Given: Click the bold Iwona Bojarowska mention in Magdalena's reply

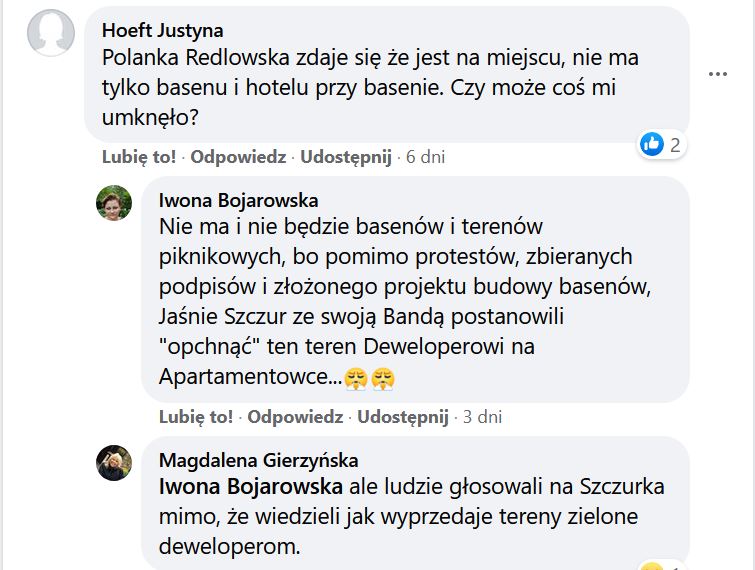Looking at the screenshot, I should pos(252,487).
